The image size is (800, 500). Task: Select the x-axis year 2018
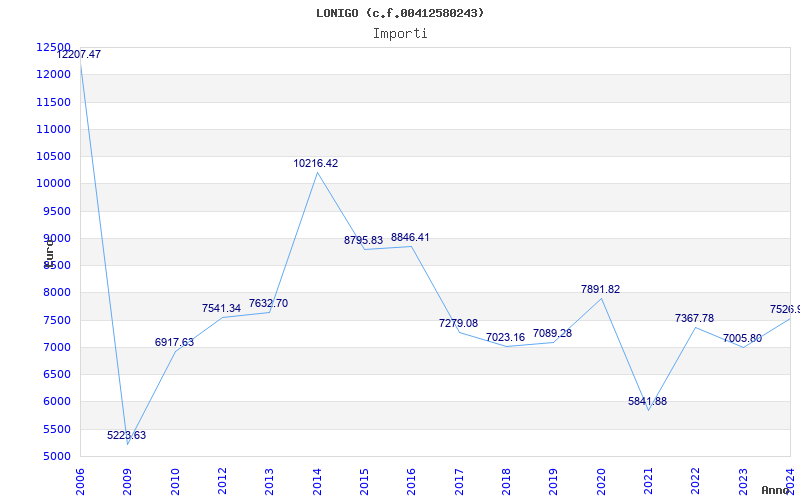click(506, 481)
